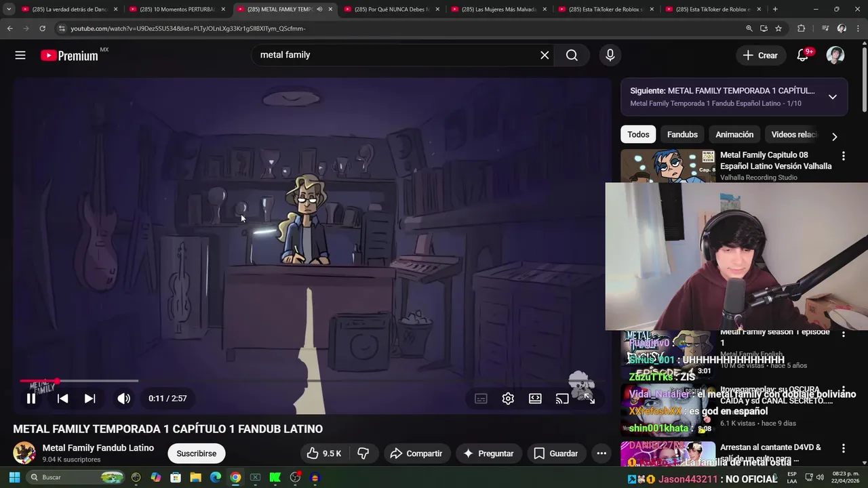
Task: Start voice search with the microphone
Action: pyautogui.click(x=610, y=56)
